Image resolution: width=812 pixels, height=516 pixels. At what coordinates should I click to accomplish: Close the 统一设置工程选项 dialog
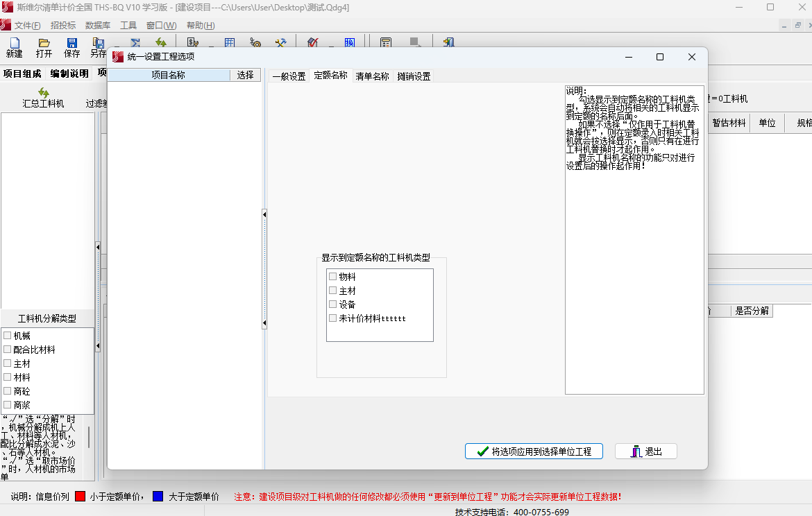tap(692, 57)
